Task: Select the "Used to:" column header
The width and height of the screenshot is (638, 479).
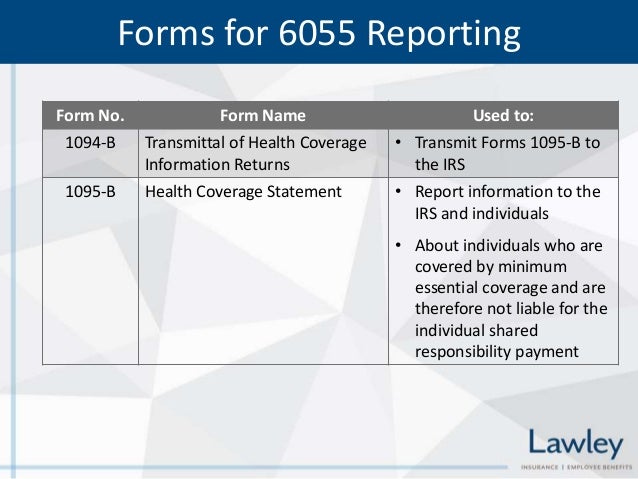Action: point(503,116)
